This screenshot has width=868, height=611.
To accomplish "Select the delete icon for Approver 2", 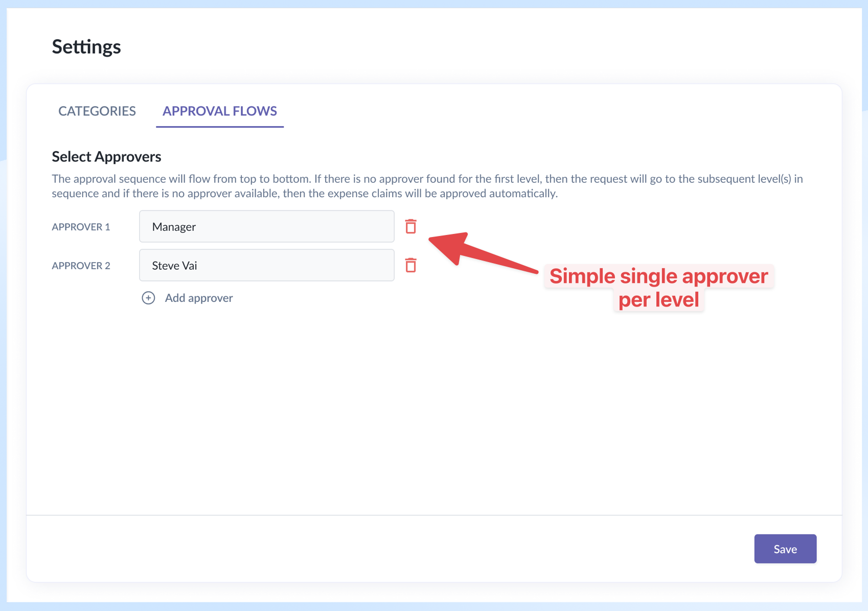I will [x=410, y=265].
